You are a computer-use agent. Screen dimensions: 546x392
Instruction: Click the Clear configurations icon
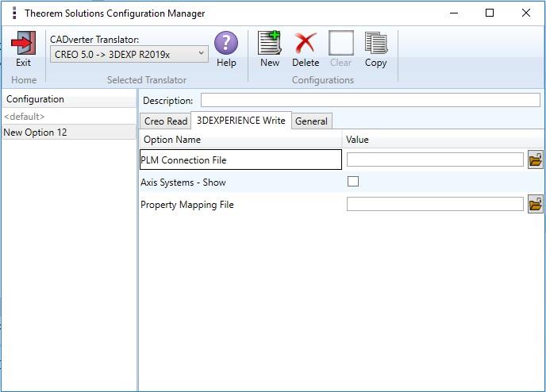point(341,43)
